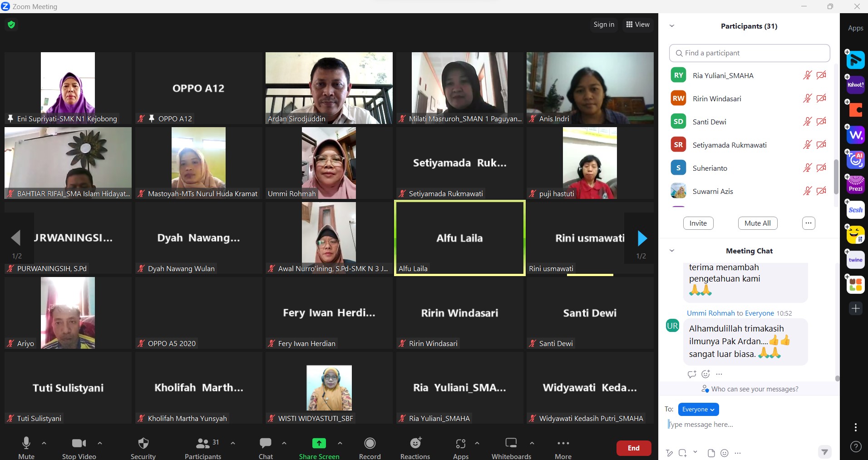This screenshot has width=868, height=460.
Task: Click the Ummi Rohmah sender name in chat
Action: pos(710,313)
